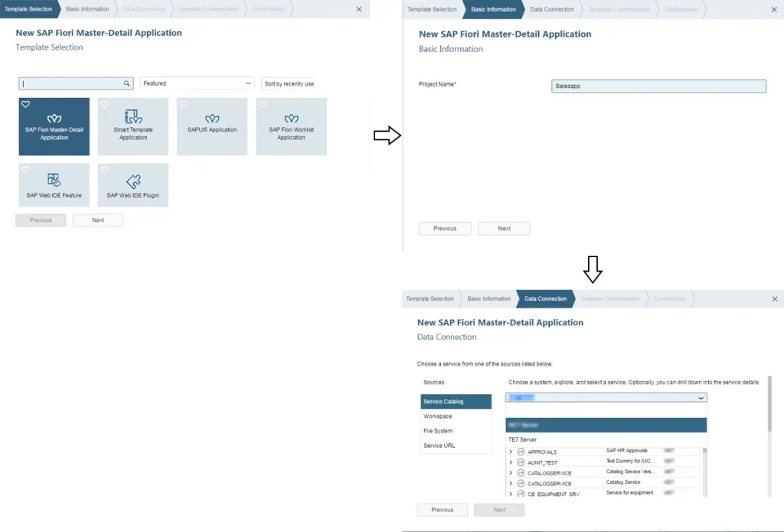The image size is (784, 532).
Task: Select Workspace in the Sources list
Action: coord(456,416)
